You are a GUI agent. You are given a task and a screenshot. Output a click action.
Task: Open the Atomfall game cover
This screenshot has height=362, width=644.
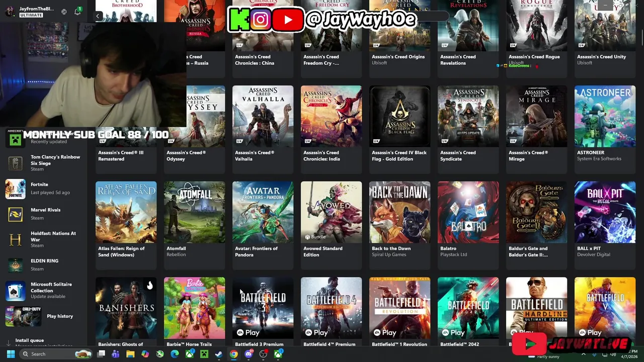click(x=194, y=212)
